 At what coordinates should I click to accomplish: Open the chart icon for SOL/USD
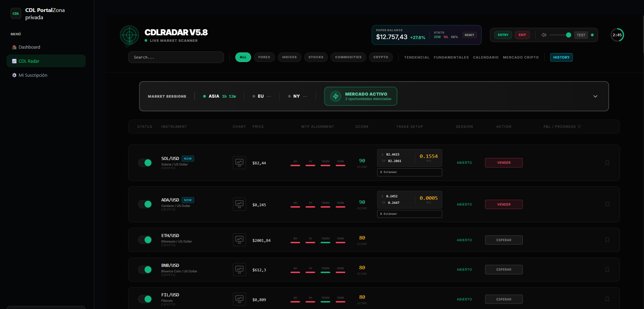click(239, 163)
